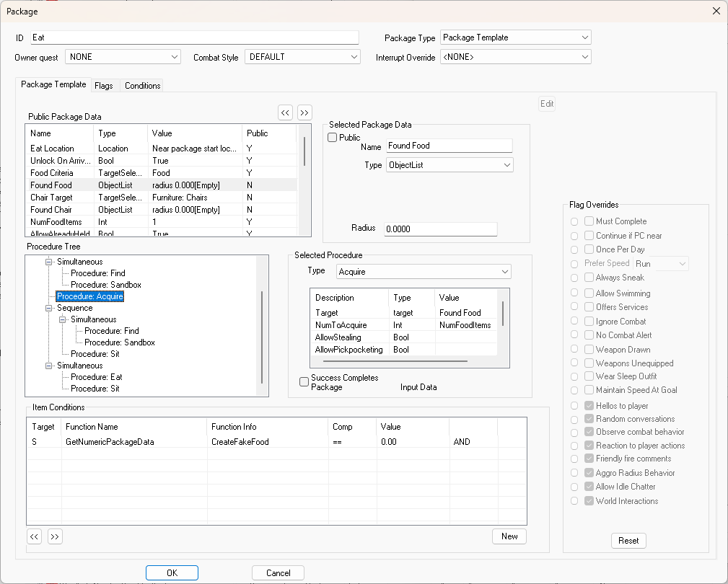Collapse the Sequence node in Procedure Tree
728x584 pixels.
pyautogui.click(x=48, y=308)
